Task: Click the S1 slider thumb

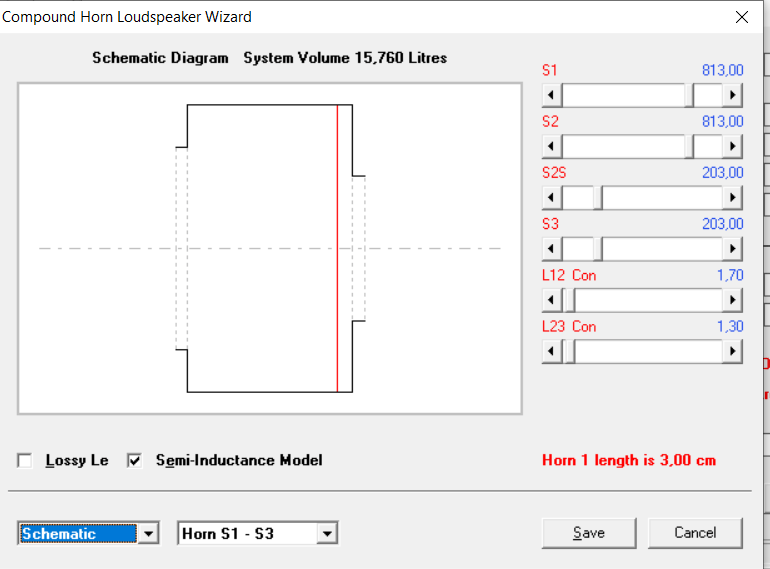Action: 689,95
